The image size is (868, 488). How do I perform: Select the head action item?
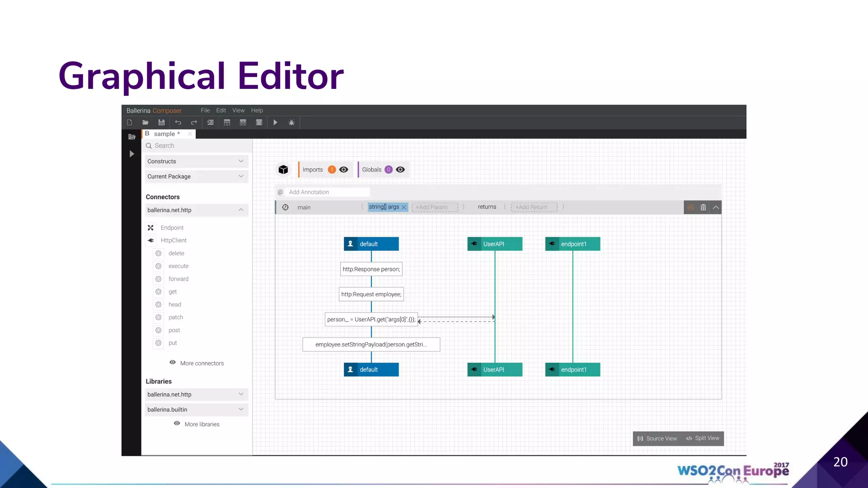(x=175, y=305)
